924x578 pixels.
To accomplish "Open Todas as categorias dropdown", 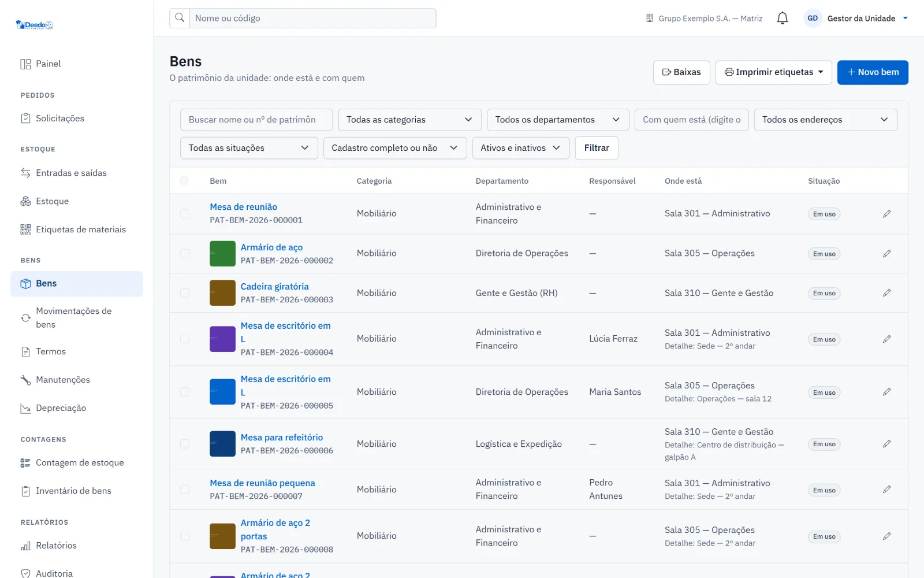I will [x=409, y=120].
